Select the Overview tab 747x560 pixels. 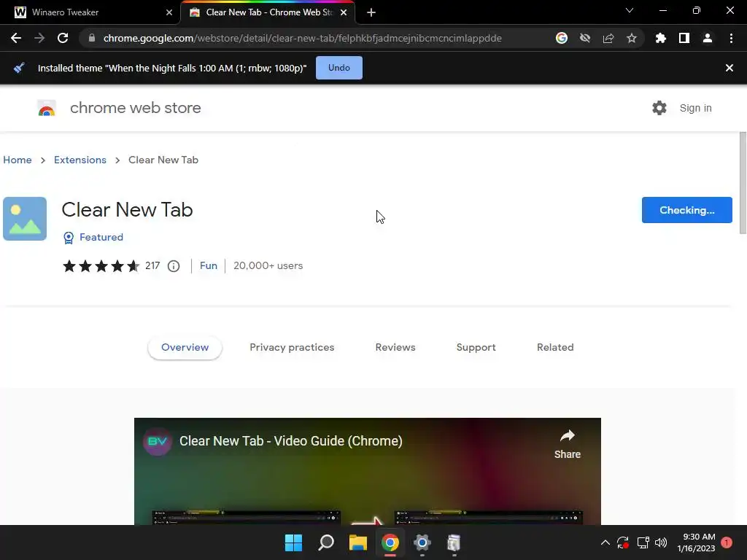coord(185,348)
